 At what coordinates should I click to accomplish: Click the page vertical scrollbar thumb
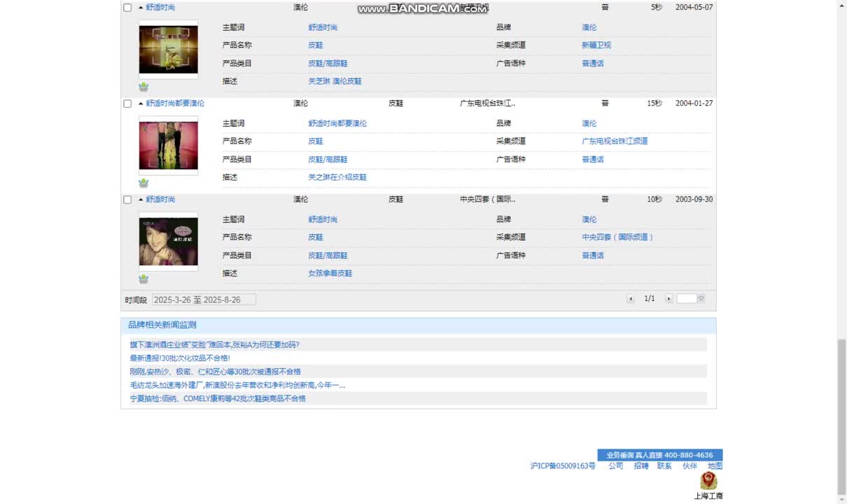(841, 416)
